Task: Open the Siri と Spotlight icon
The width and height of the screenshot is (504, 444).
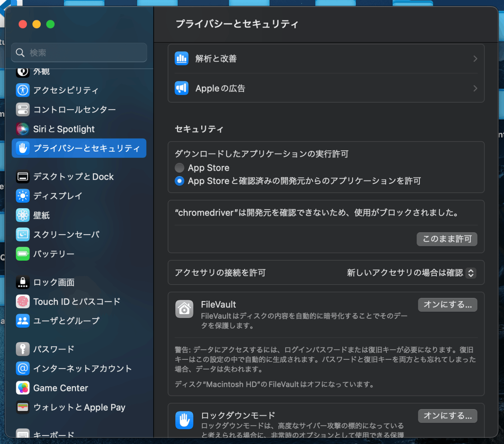Action: tap(23, 129)
